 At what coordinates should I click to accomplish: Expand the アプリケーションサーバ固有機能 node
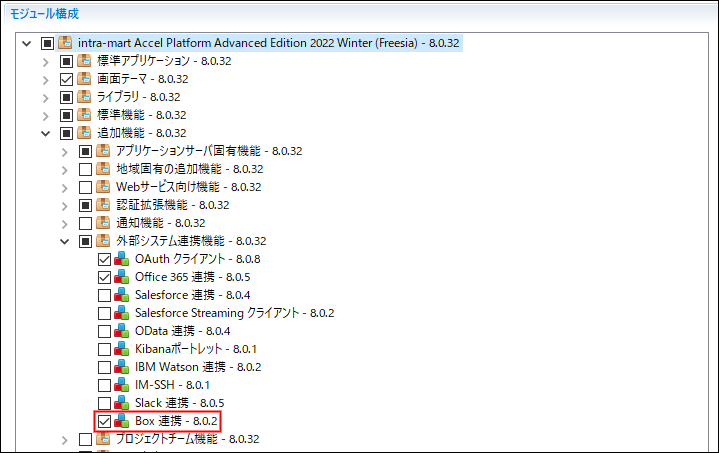(65, 151)
